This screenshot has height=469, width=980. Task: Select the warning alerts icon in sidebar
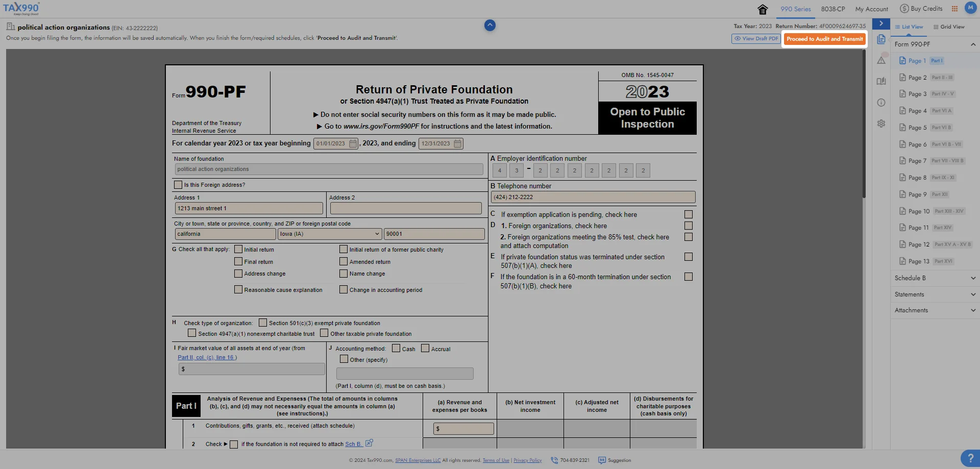click(881, 60)
